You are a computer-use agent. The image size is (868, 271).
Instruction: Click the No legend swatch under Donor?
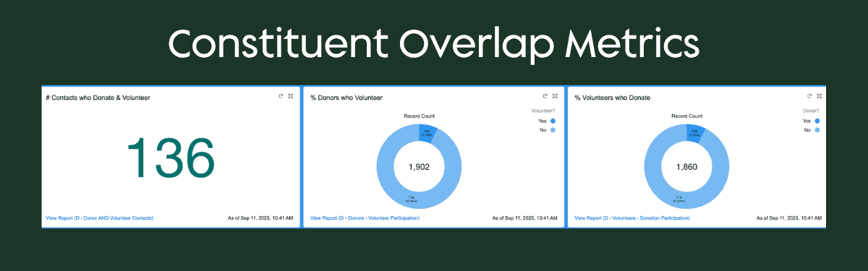817,130
